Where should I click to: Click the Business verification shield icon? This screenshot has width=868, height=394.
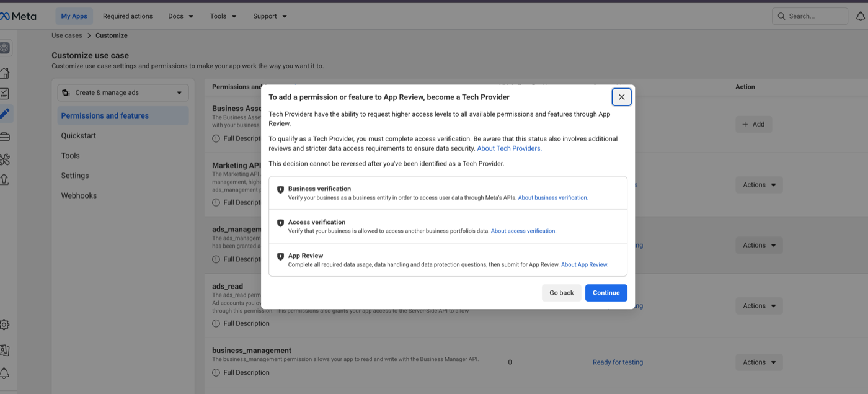click(x=280, y=190)
